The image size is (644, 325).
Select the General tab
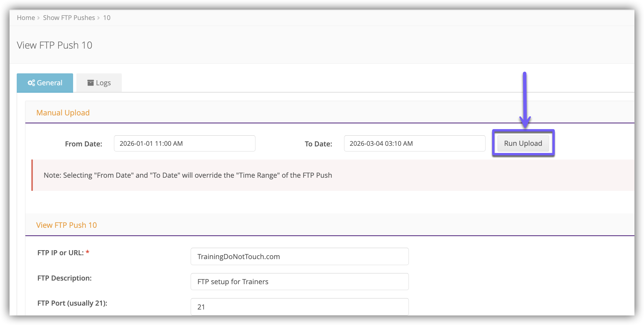[x=45, y=83]
